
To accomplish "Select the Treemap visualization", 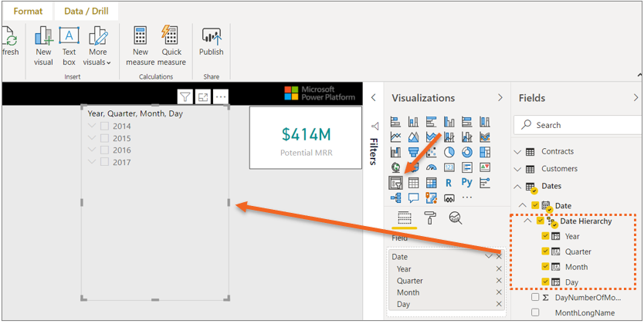I will [x=485, y=152].
